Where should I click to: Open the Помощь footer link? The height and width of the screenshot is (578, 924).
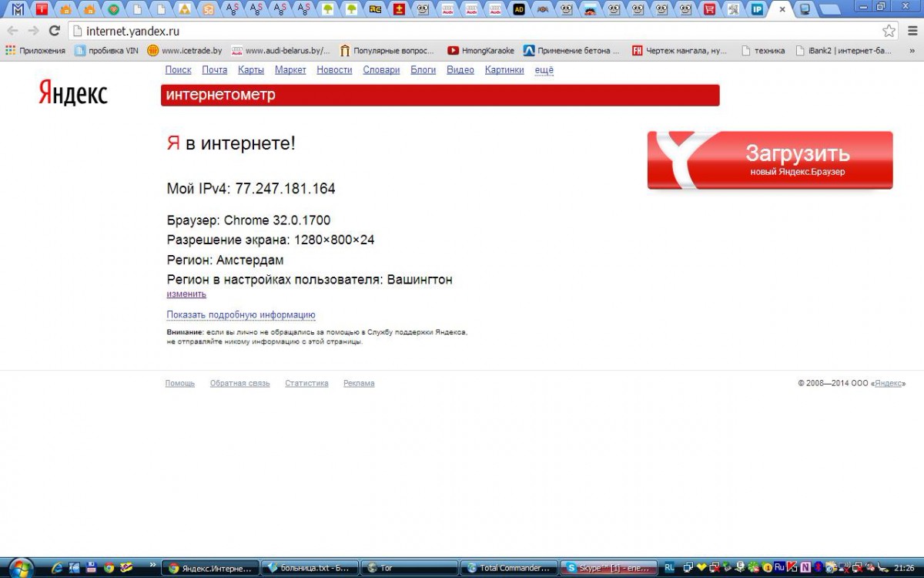(x=180, y=383)
